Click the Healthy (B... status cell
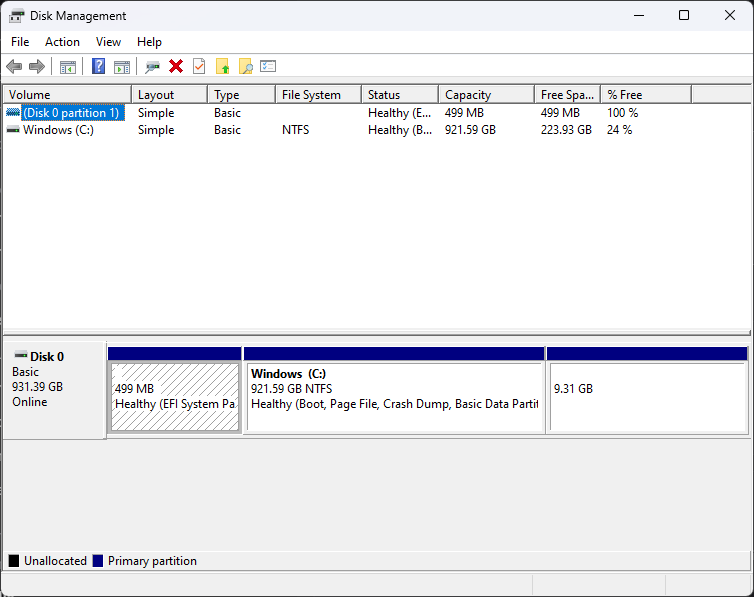 tap(400, 130)
